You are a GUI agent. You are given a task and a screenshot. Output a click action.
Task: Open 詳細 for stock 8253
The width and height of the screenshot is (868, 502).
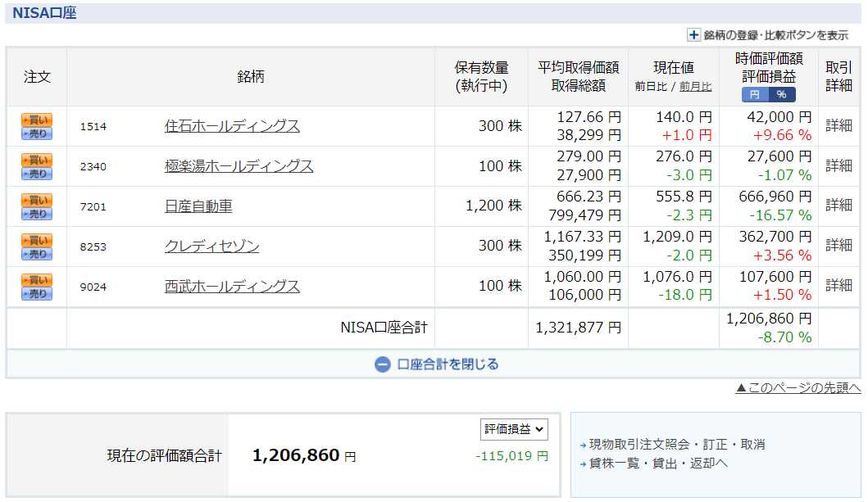click(838, 245)
